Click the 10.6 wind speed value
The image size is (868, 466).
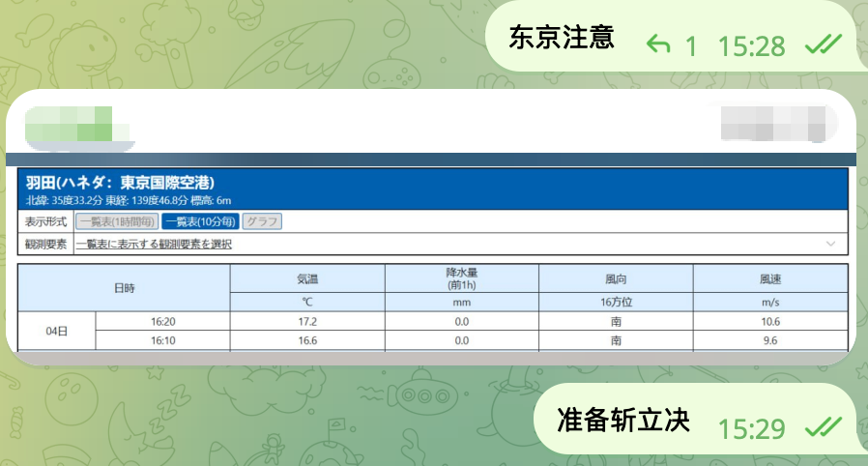(x=770, y=322)
